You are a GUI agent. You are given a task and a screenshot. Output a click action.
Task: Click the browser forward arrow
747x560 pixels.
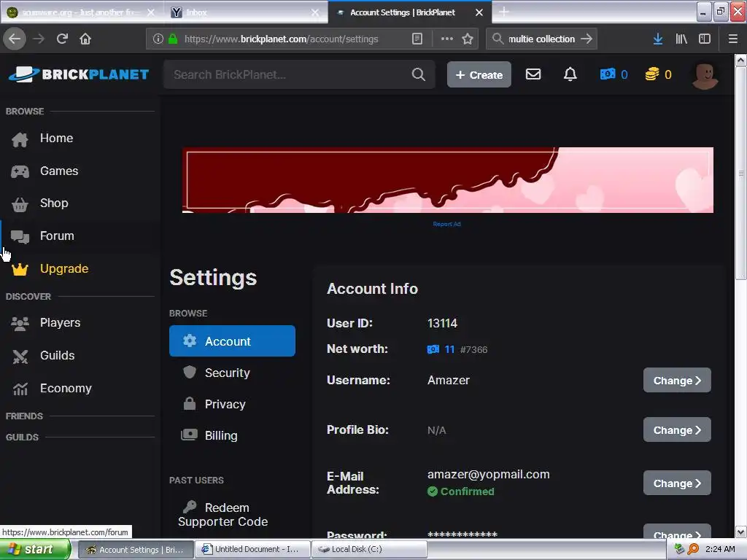tap(39, 39)
